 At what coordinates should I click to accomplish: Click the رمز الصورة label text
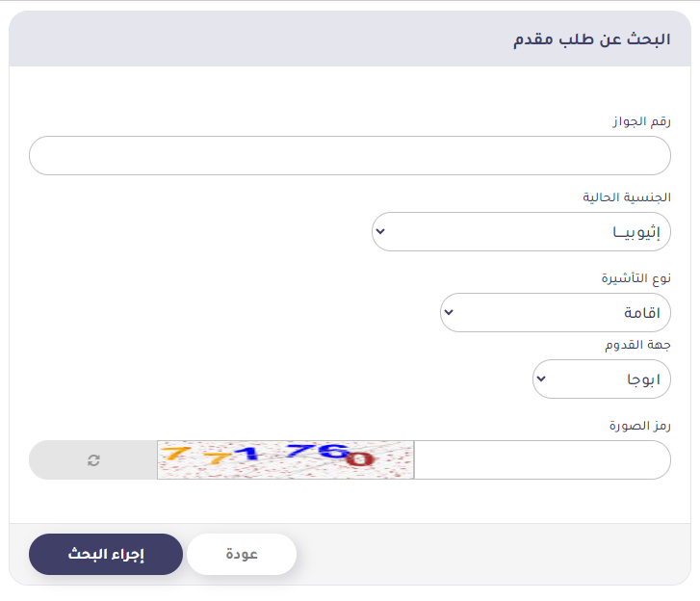[639, 426]
